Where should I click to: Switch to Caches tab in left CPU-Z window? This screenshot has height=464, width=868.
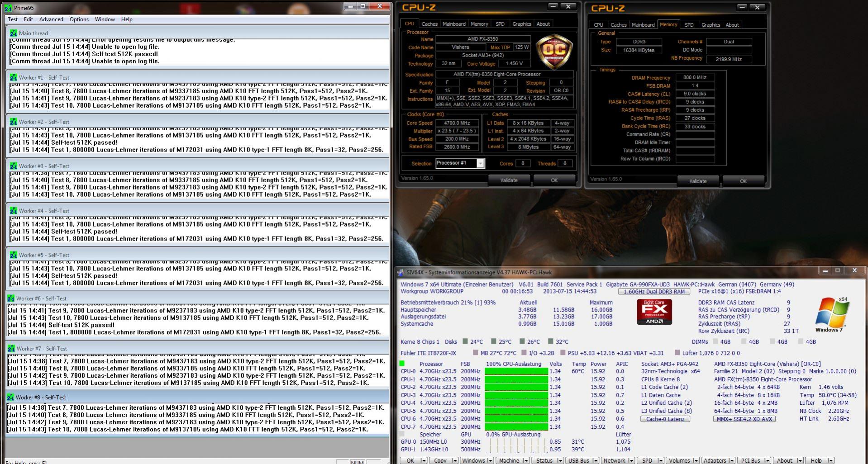click(x=429, y=24)
